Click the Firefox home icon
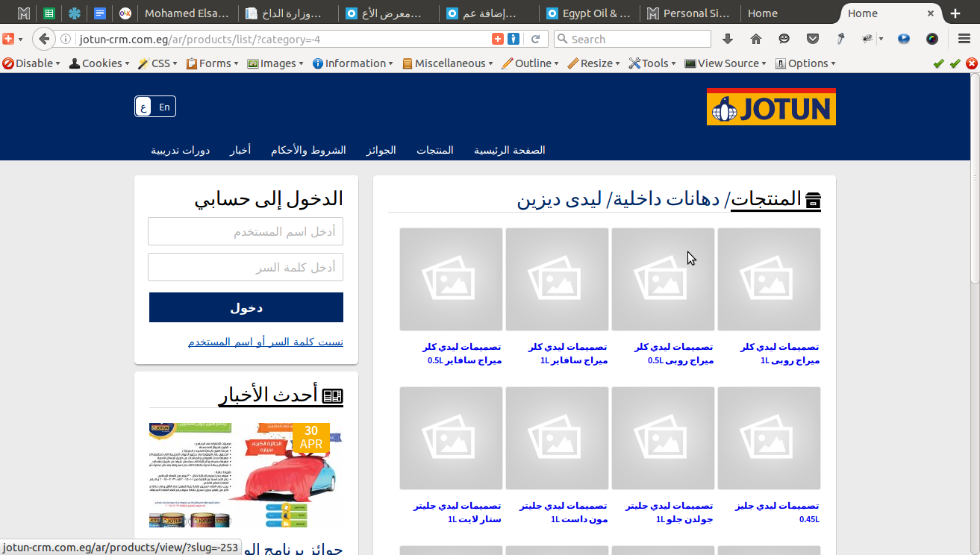980x555 pixels. (755, 39)
